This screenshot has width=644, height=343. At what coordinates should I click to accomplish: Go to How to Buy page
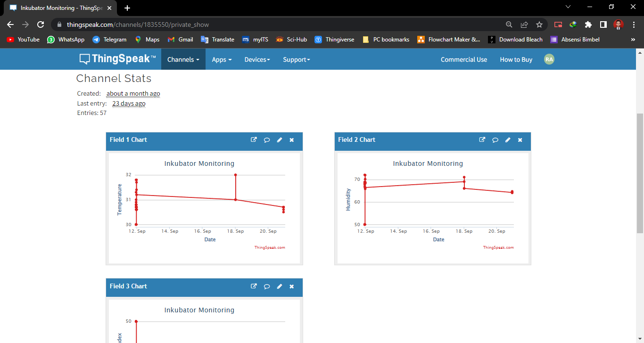pyautogui.click(x=516, y=59)
